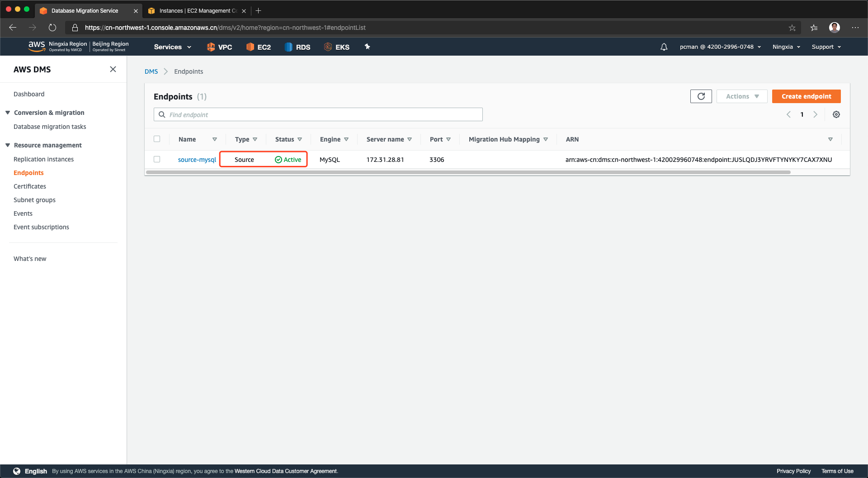The height and width of the screenshot is (478, 868).
Task: Click the Create endpoint button
Action: click(x=806, y=96)
